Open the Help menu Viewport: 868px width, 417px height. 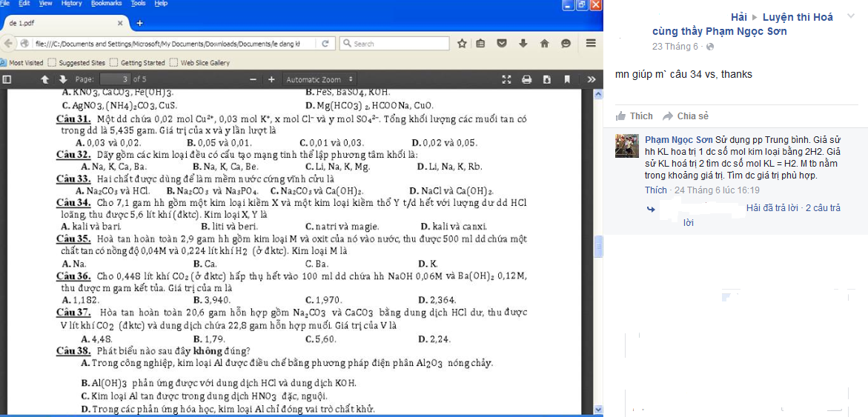click(161, 3)
